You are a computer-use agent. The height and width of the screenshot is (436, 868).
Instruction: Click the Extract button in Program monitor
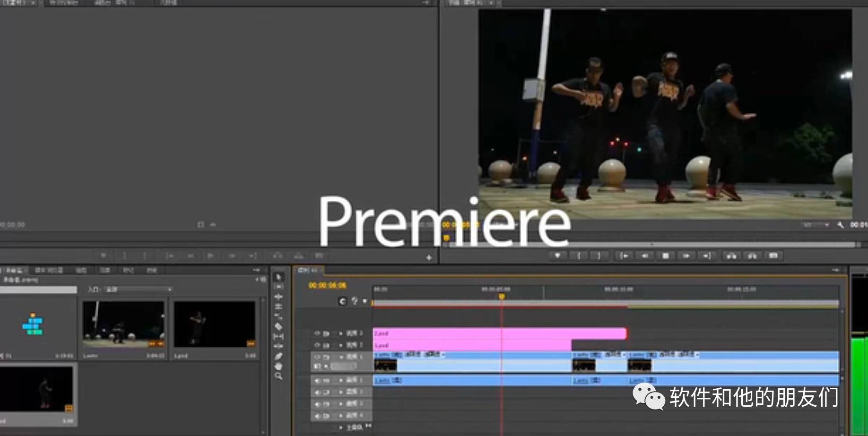[752, 256]
